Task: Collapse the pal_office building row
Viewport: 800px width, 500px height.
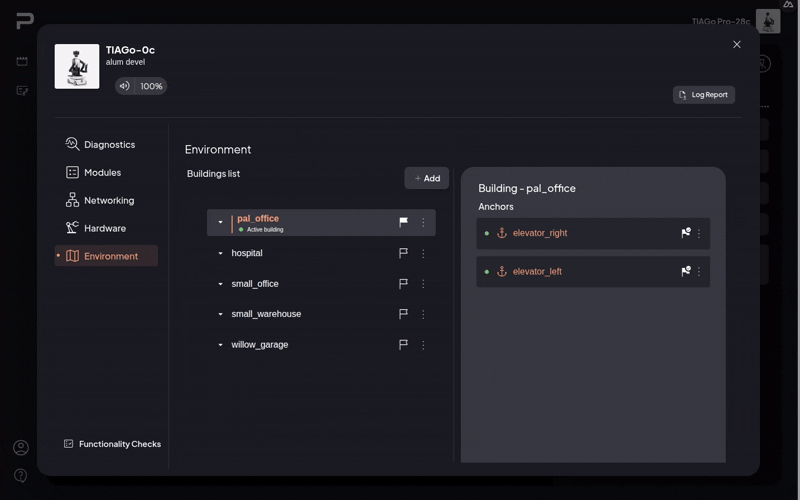Action: tap(220, 222)
